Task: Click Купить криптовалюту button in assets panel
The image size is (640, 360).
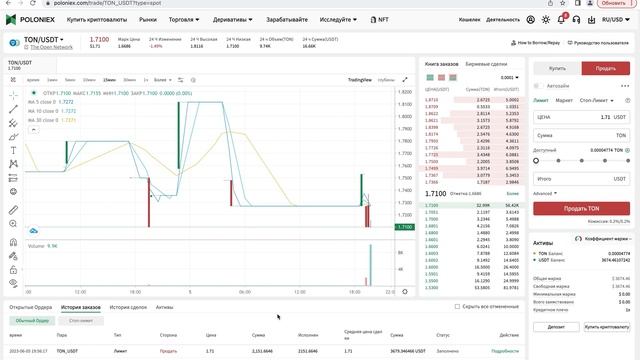Action: coord(607,327)
